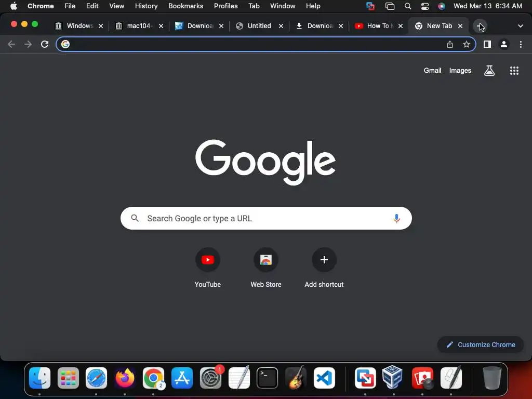The image size is (532, 399).
Task: Open a new tab with plus button
Action: point(480,26)
